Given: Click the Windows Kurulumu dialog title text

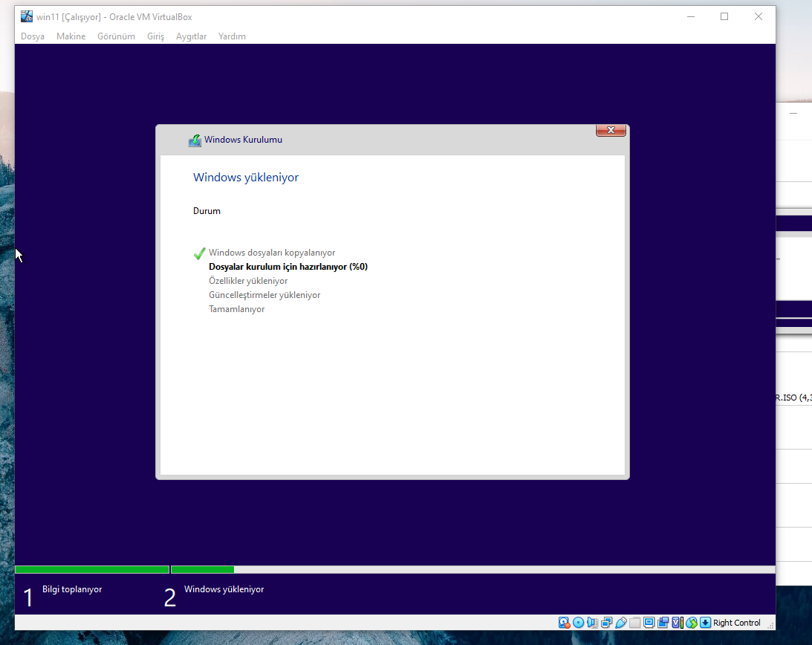Looking at the screenshot, I should 244,140.
